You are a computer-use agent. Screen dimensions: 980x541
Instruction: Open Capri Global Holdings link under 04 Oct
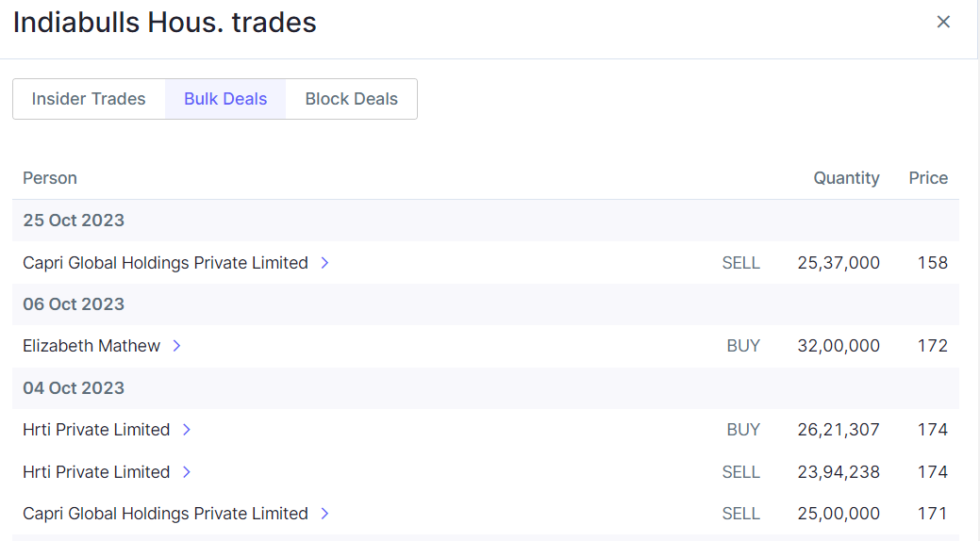pyautogui.click(x=165, y=514)
